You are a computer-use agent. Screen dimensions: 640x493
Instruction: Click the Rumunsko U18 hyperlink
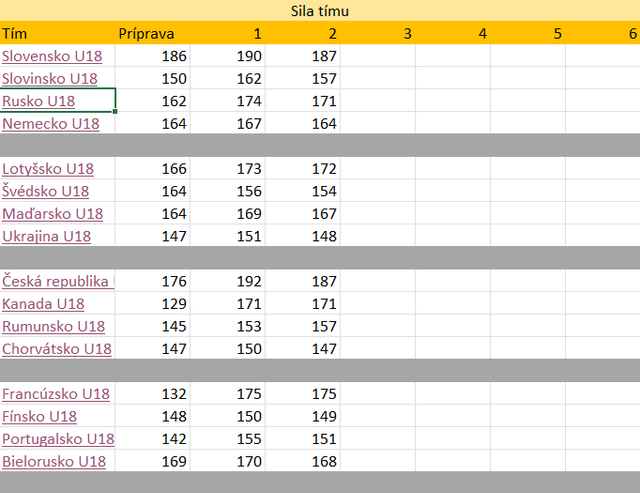coord(53,326)
